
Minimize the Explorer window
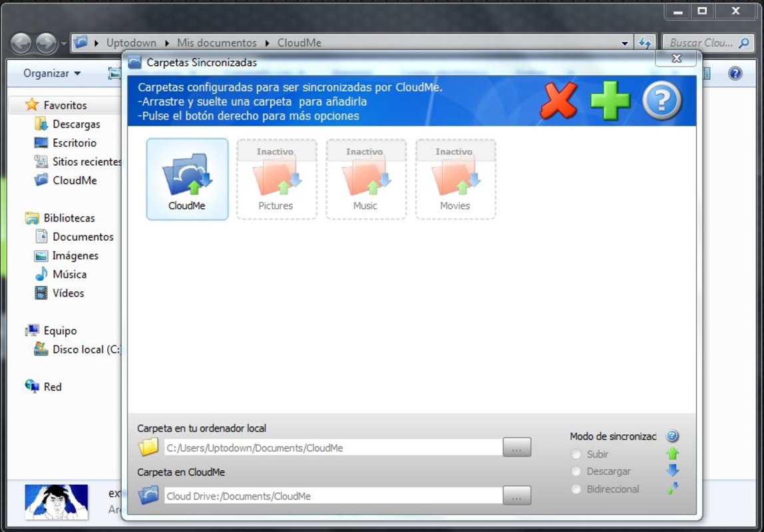(x=677, y=11)
